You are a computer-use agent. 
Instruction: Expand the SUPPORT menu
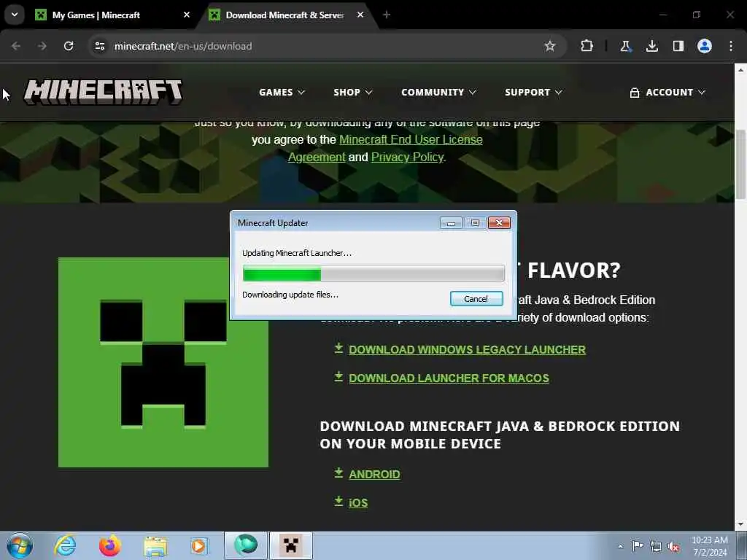tap(533, 93)
